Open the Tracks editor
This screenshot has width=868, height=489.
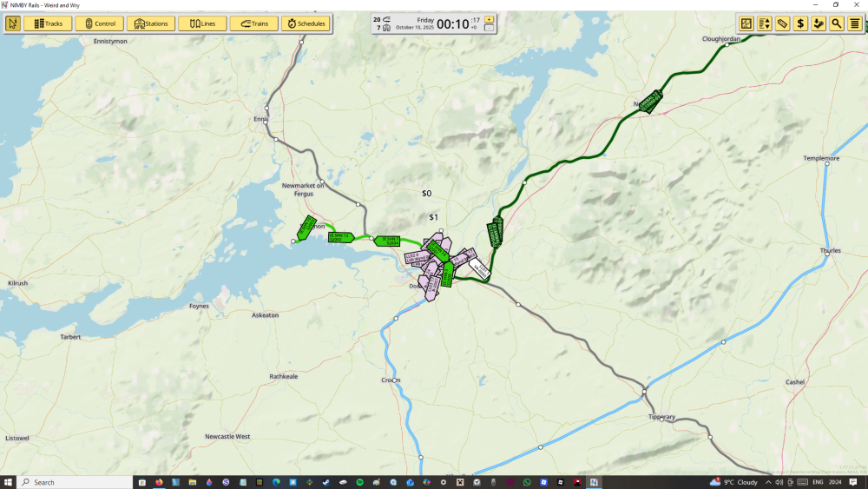tap(48, 23)
